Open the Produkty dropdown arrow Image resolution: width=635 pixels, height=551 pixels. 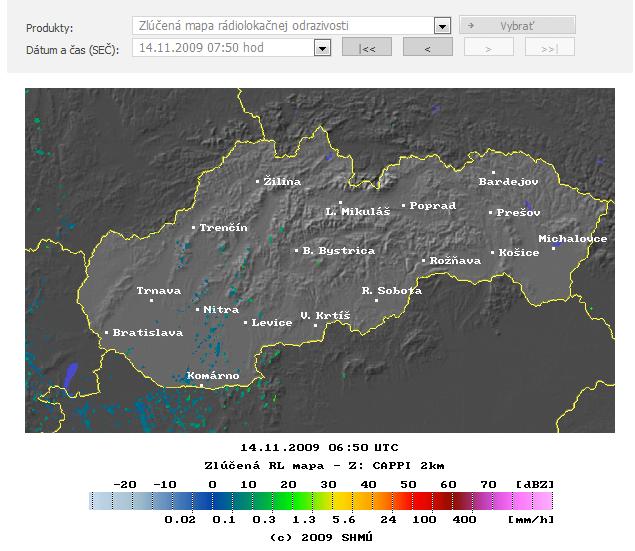(x=442, y=26)
